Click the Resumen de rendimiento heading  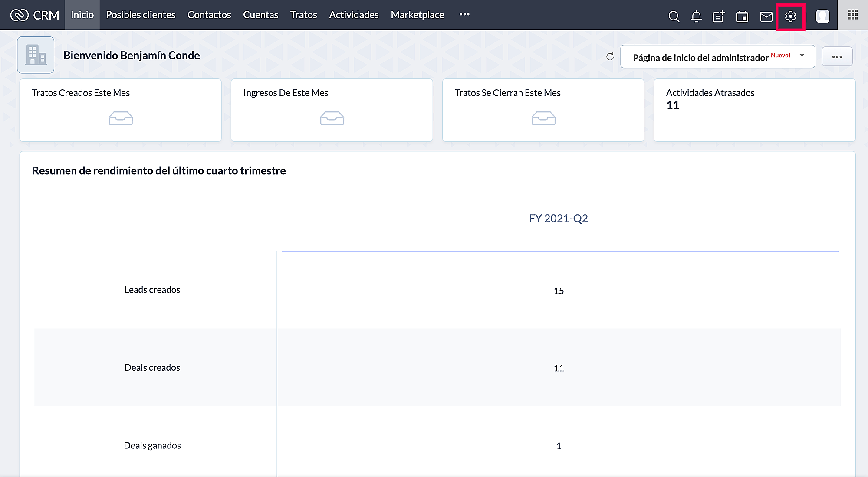(159, 171)
